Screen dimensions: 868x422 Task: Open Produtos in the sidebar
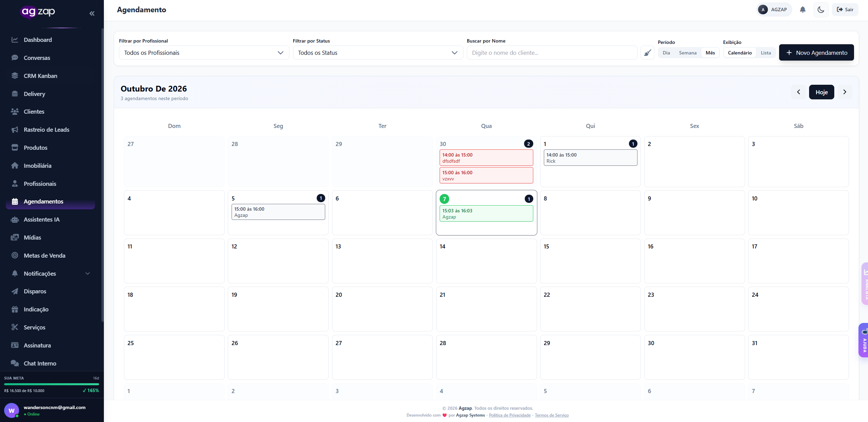[x=51, y=148]
